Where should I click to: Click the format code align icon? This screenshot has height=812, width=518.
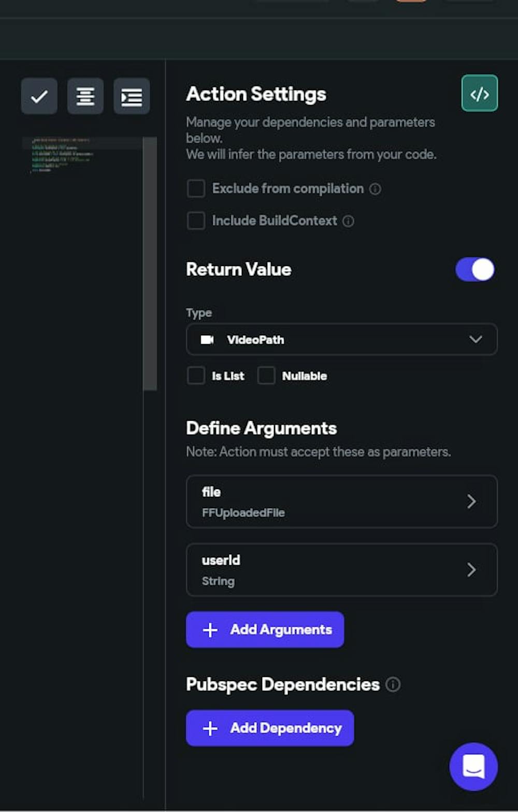click(x=85, y=96)
